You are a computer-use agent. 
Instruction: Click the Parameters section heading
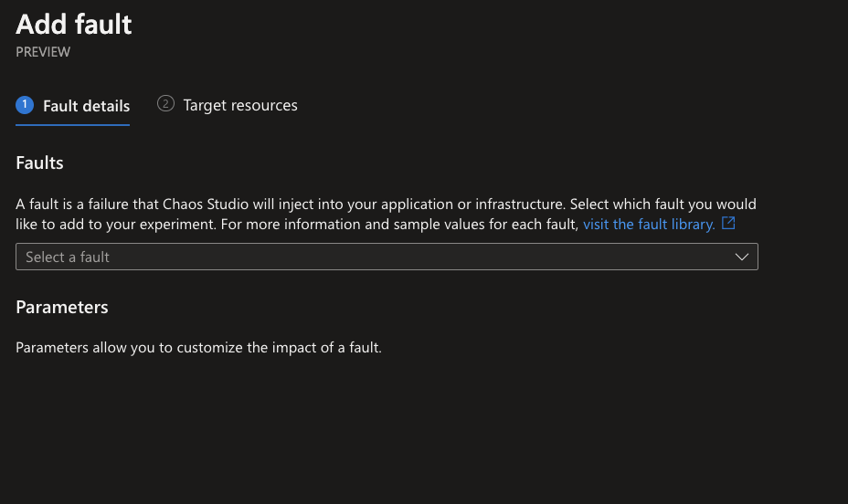click(x=61, y=307)
